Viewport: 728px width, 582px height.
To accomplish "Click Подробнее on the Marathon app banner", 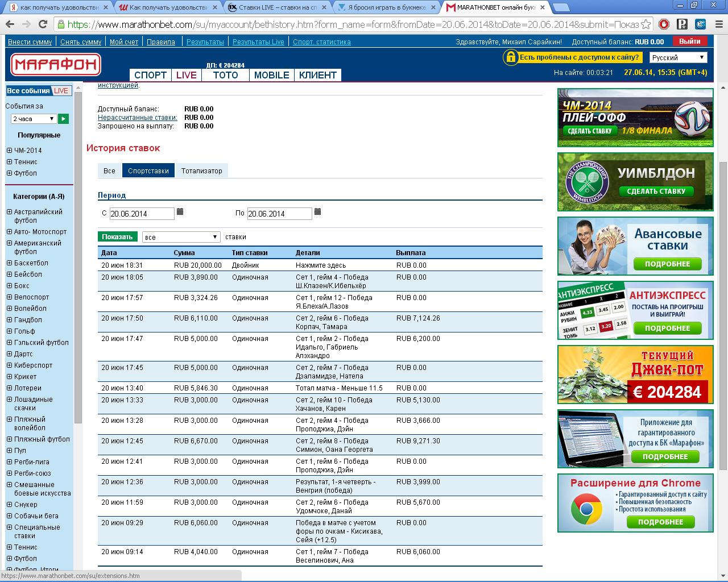I will tap(665, 456).
